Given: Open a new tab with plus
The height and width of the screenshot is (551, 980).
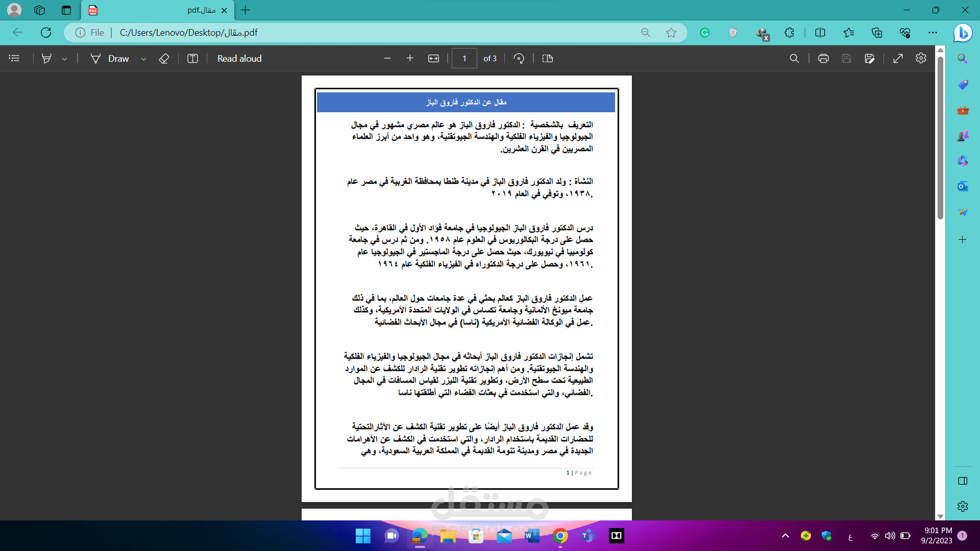Looking at the screenshot, I should click(246, 10).
